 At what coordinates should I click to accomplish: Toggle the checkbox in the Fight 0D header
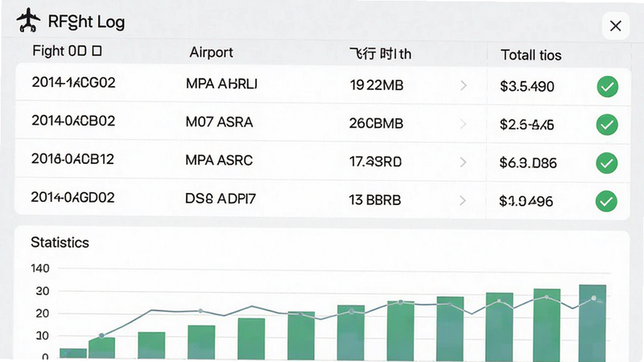click(x=97, y=51)
